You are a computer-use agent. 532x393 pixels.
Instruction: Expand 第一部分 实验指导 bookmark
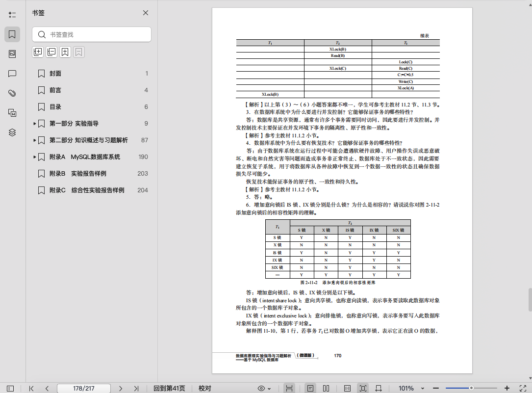click(35, 124)
